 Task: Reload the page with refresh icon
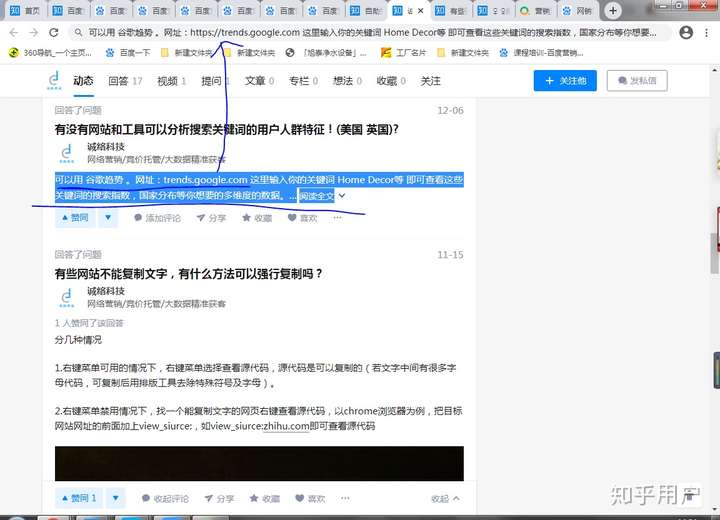point(54,33)
